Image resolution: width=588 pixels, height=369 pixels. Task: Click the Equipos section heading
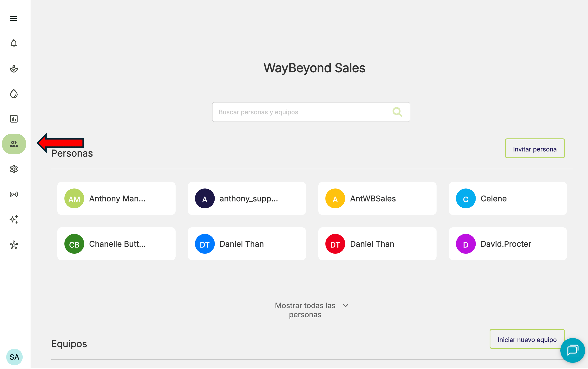click(69, 344)
